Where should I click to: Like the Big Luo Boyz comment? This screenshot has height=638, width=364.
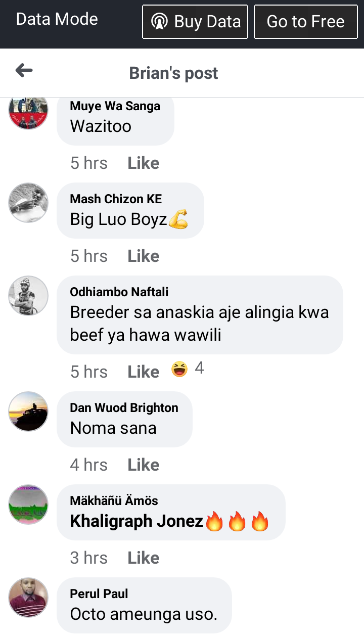(x=144, y=256)
